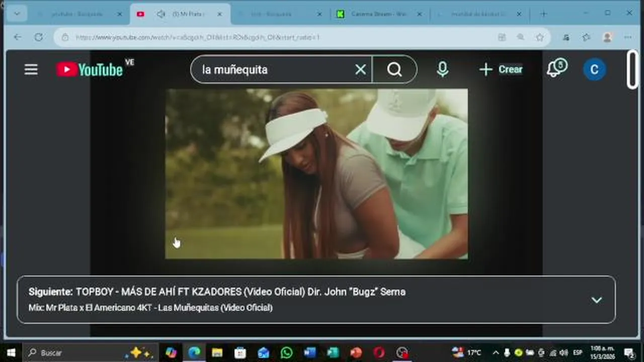Viewport: 644px width, 362px height.
Task: Click the magnifier search button
Action: coord(394,69)
